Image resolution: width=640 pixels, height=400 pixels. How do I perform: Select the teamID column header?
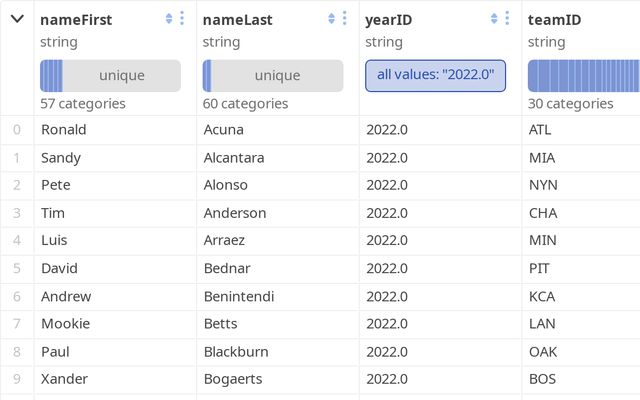click(555, 20)
